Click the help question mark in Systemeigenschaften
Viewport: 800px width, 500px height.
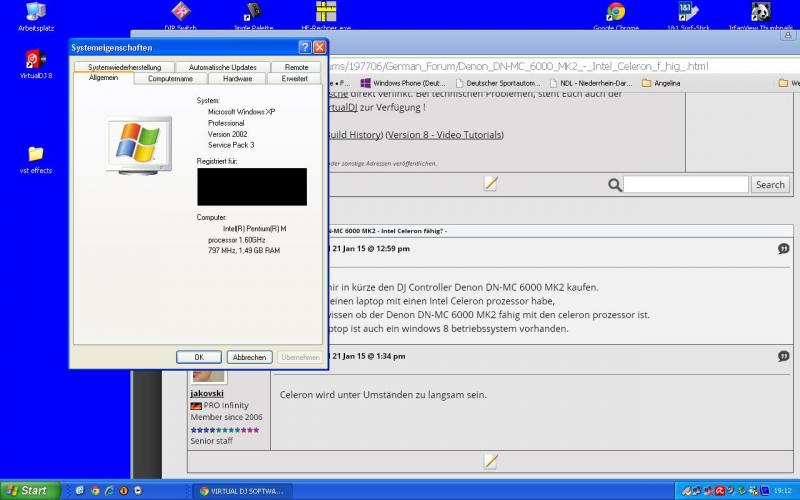[304, 47]
